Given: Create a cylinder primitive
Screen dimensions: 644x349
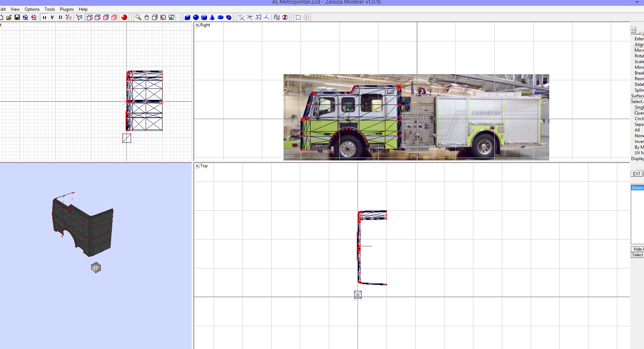Looking at the screenshot, I should [x=204, y=17].
